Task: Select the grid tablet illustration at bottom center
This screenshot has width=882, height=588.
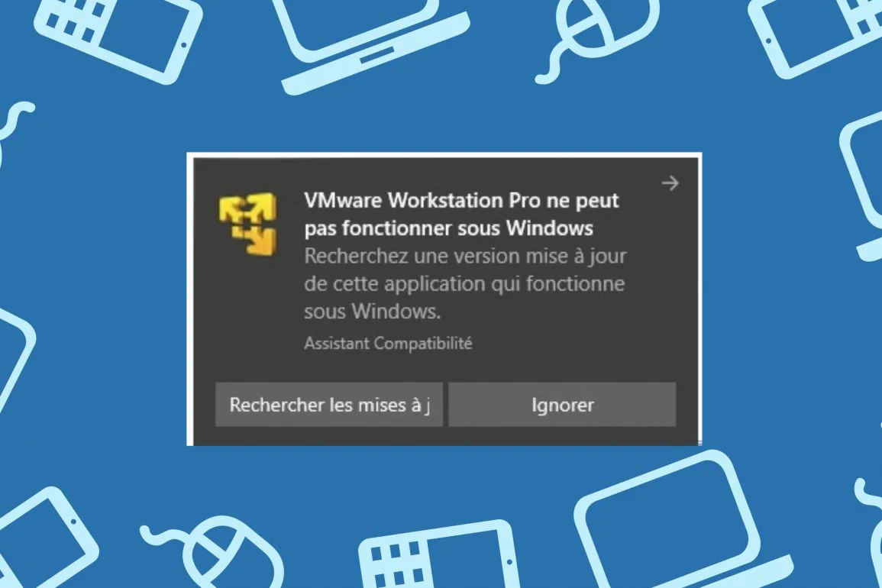Action: click(x=439, y=555)
